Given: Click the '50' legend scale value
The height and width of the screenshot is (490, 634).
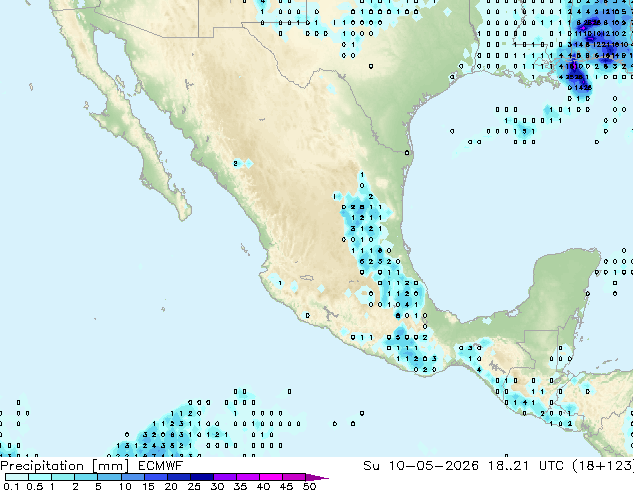Looking at the screenshot, I should tap(309, 486).
